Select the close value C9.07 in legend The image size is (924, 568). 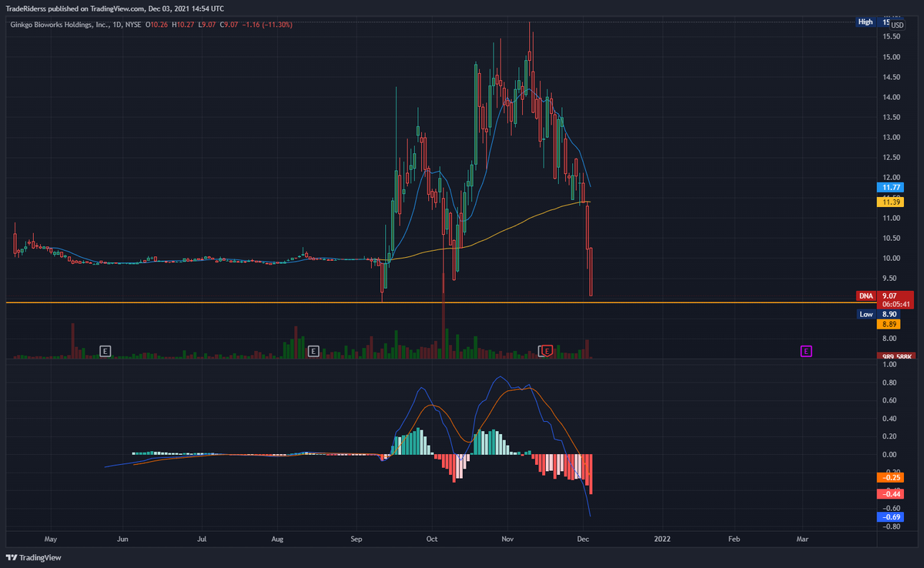pos(229,25)
